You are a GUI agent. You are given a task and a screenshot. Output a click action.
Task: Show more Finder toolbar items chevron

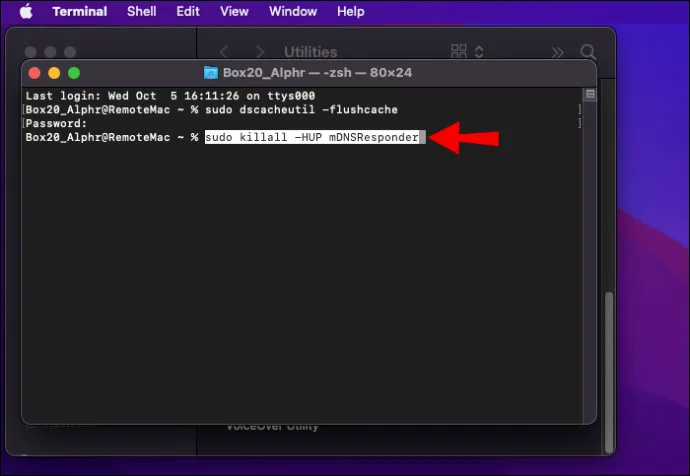coord(558,52)
